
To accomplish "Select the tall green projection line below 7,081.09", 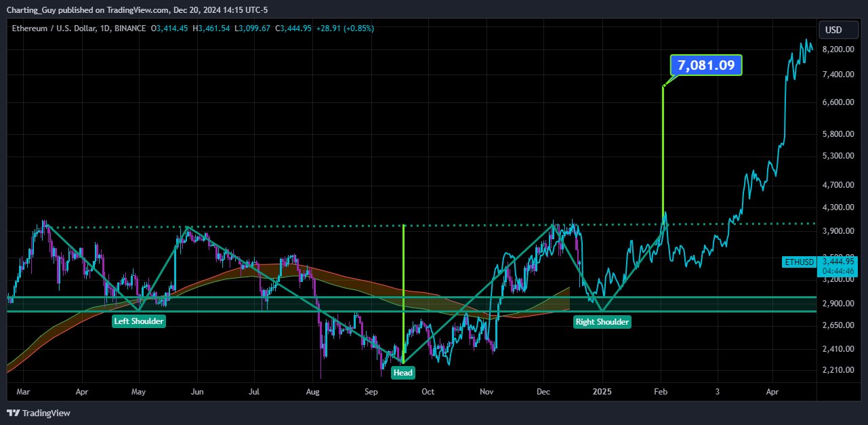I will click(663, 149).
